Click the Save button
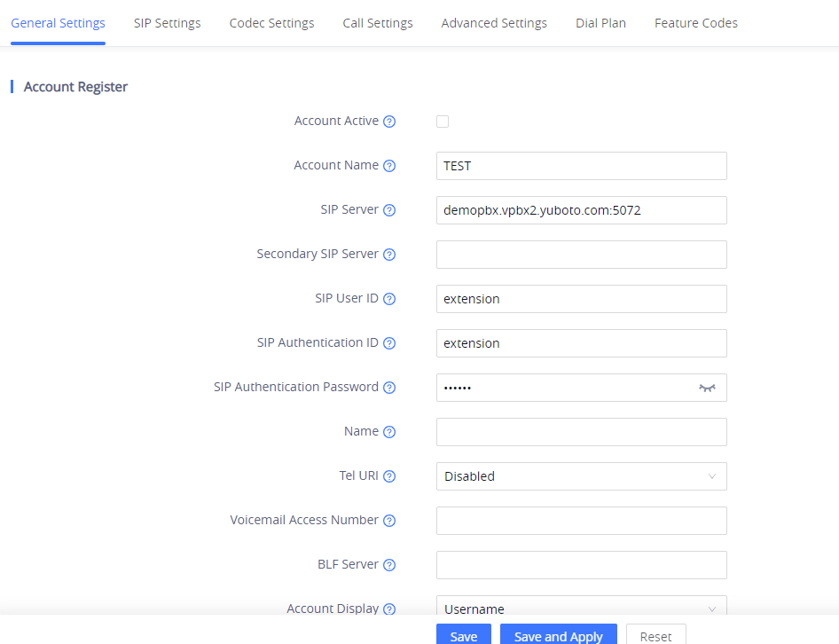Image resolution: width=839 pixels, height=644 pixels. (x=464, y=634)
